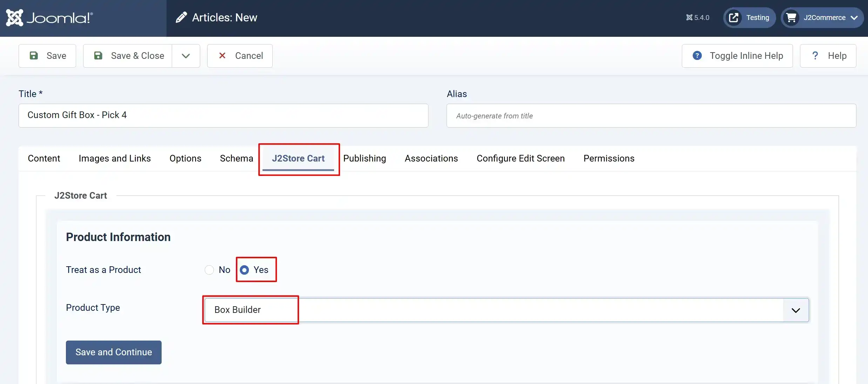This screenshot has width=868, height=384.
Task: Select the J2Store Cart tab
Action: pyautogui.click(x=298, y=158)
